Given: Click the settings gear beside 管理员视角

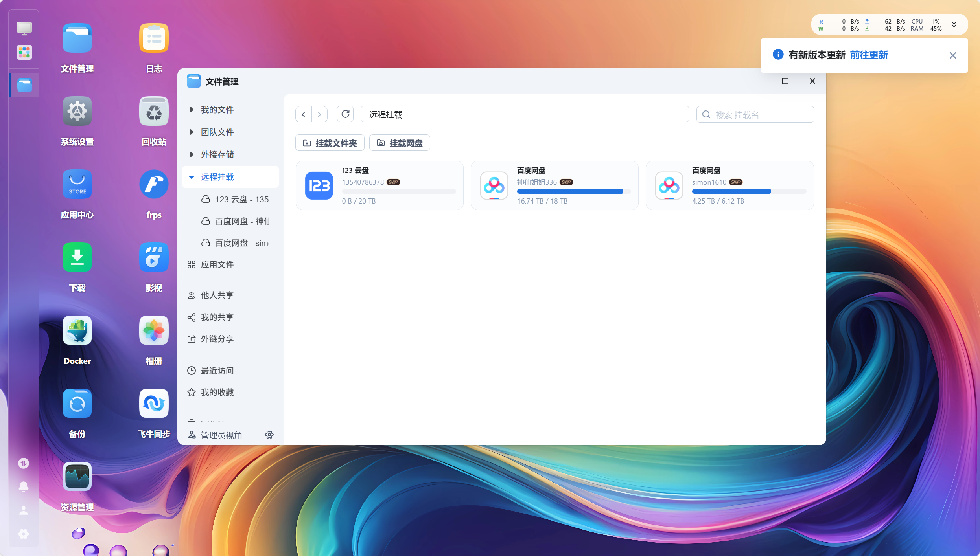Looking at the screenshot, I should (x=269, y=435).
